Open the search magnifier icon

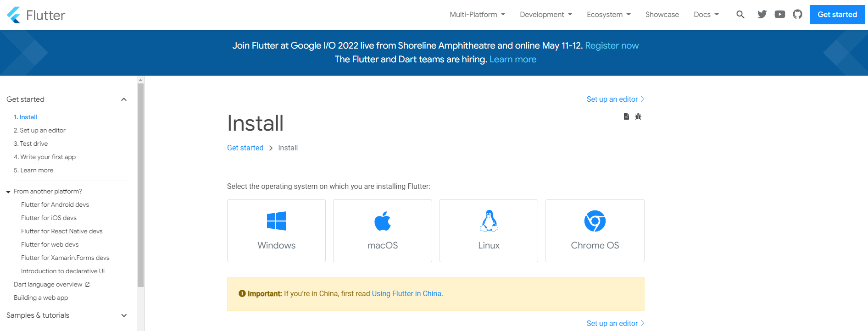coord(740,15)
